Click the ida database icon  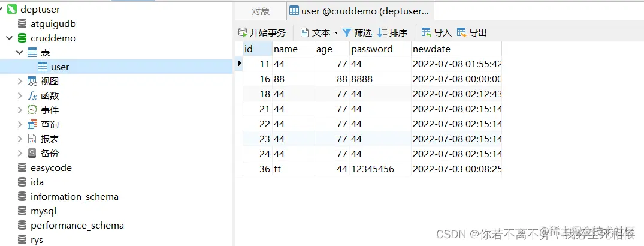tap(22, 182)
